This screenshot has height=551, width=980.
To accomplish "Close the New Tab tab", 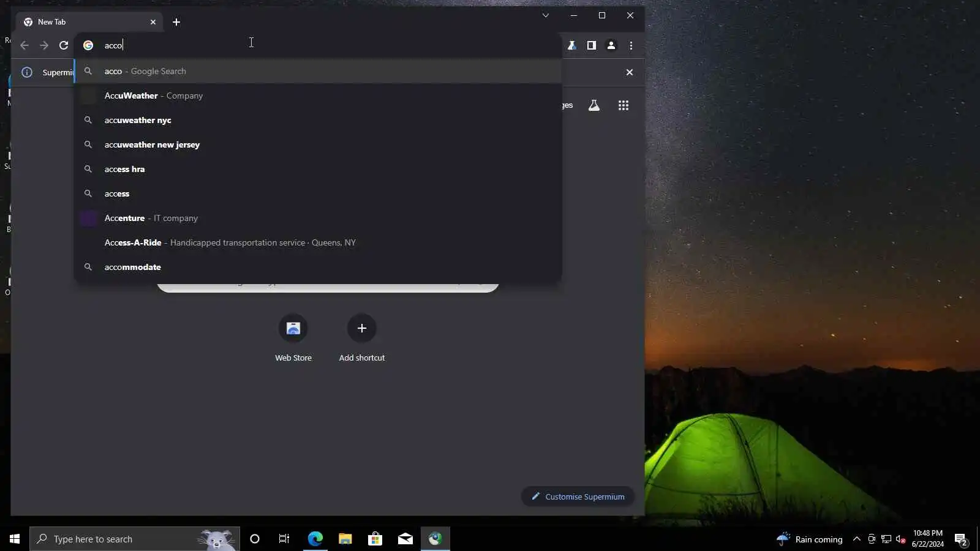I will tap(153, 22).
